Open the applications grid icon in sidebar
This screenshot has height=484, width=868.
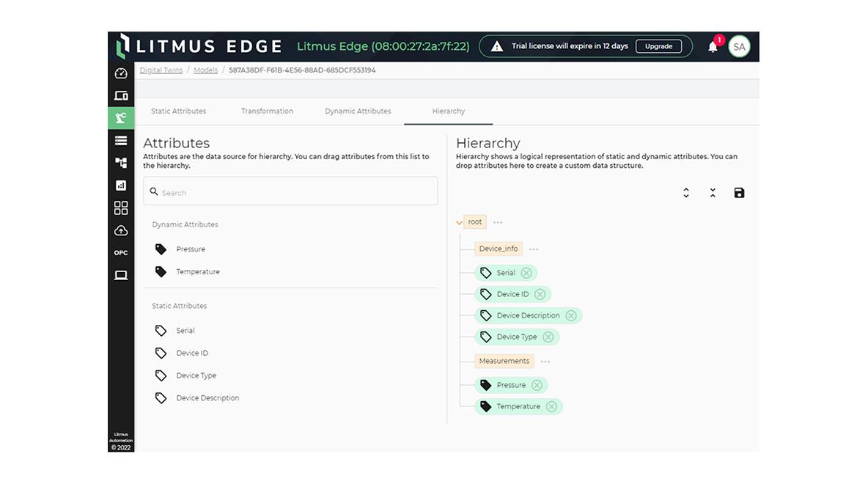click(x=121, y=208)
